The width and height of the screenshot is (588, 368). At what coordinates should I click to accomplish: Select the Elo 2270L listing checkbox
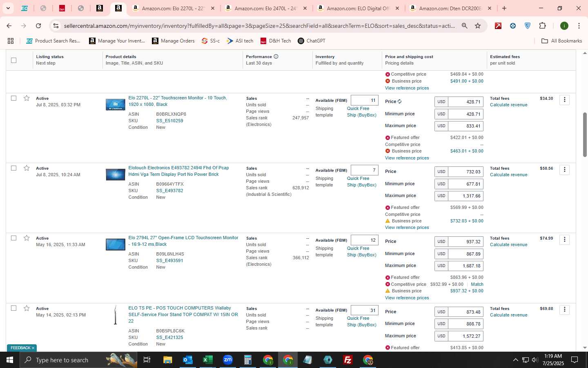(x=13, y=98)
